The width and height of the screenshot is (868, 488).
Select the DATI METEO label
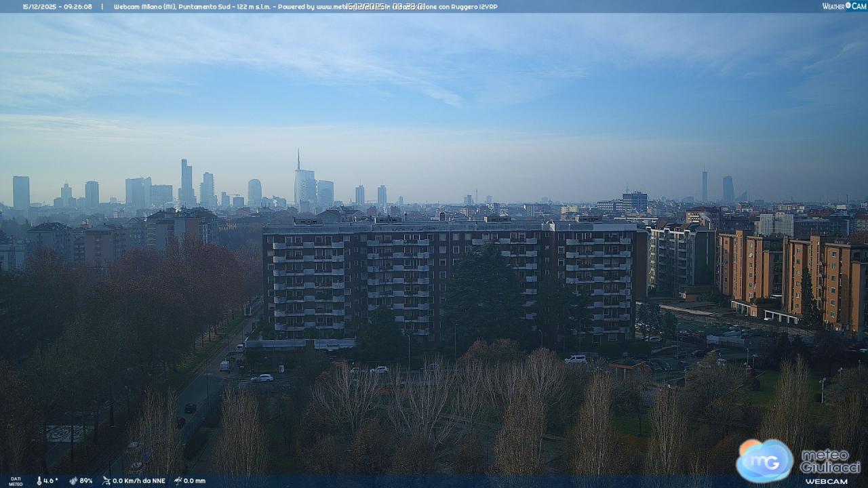pos(15,481)
